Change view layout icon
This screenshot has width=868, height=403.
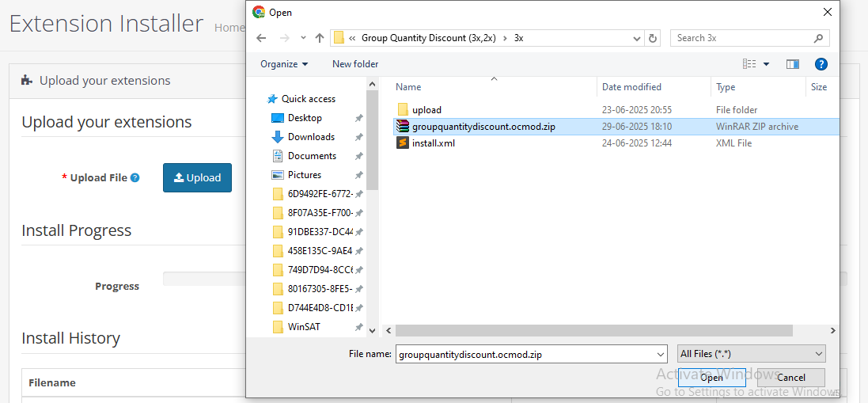(x=749, y=64)
